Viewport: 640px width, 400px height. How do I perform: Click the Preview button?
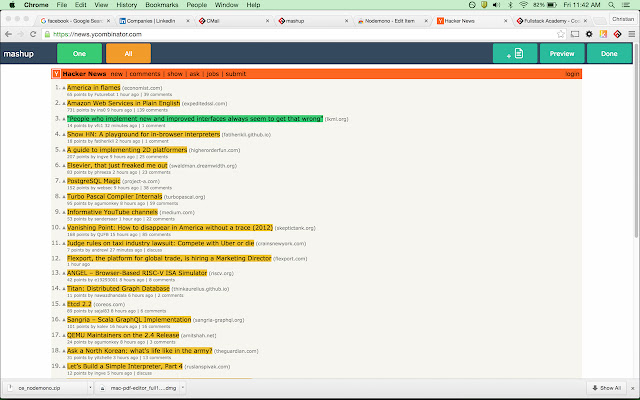[x=562, y=53]
